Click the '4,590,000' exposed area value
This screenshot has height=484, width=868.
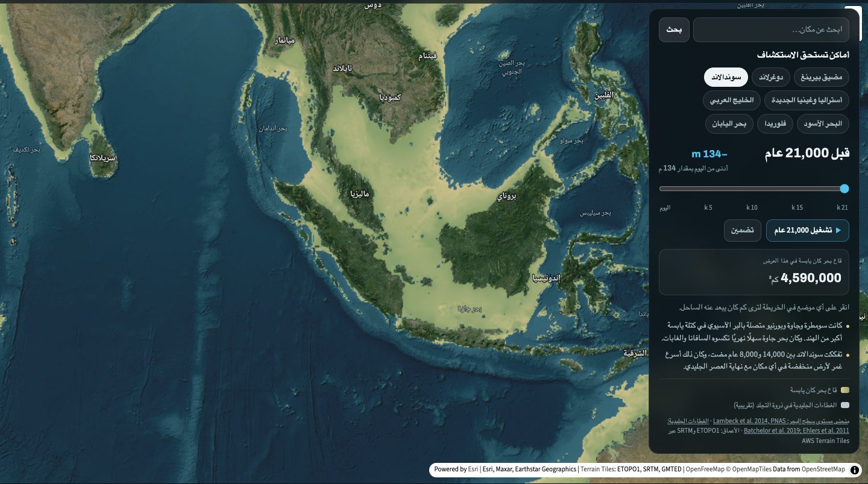click(811, 278)
